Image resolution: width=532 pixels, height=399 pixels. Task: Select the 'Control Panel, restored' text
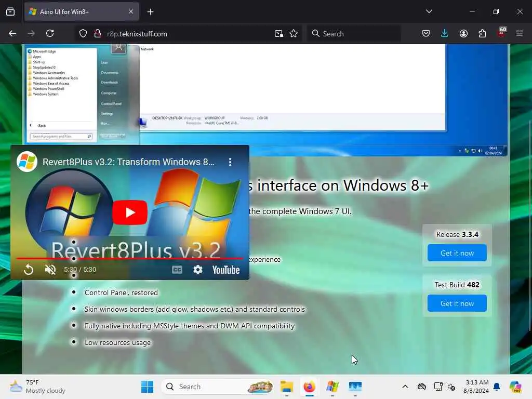pyautogui.click(x=121, y=293)
